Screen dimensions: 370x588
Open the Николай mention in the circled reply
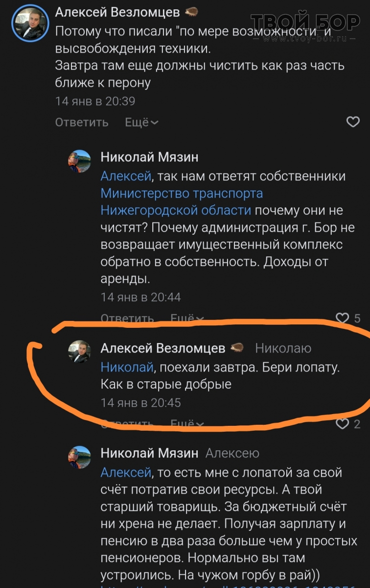coord(127,367)
